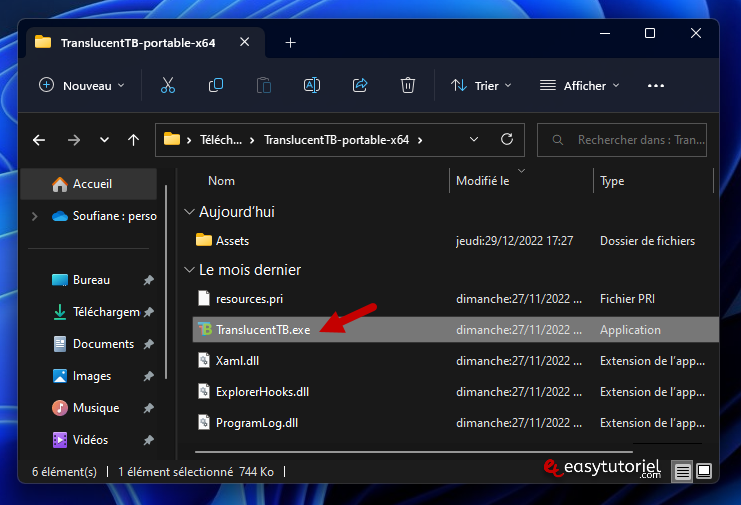Maximize the Explorer window
This screenshot has width=741, height=505.
[650, 33]
